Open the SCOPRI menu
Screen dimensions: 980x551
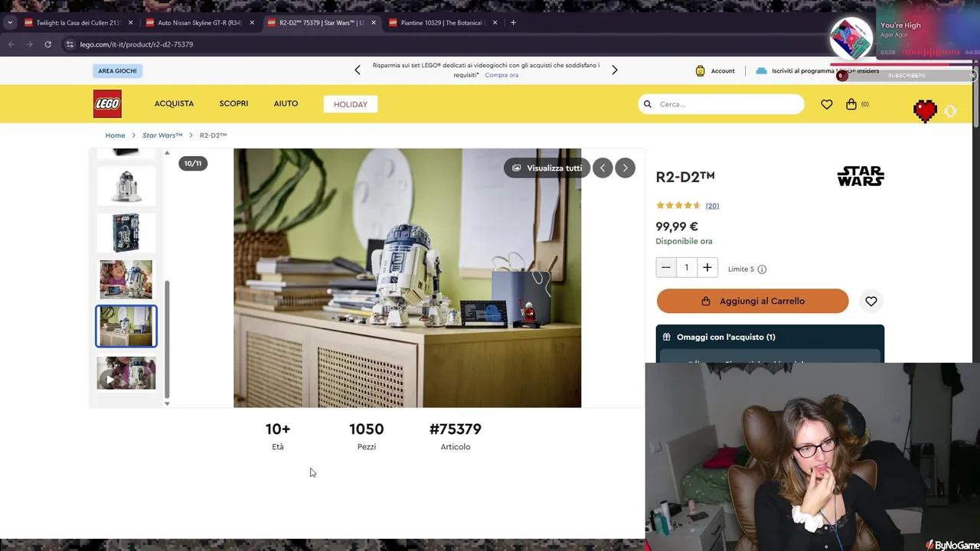(234, 103)
